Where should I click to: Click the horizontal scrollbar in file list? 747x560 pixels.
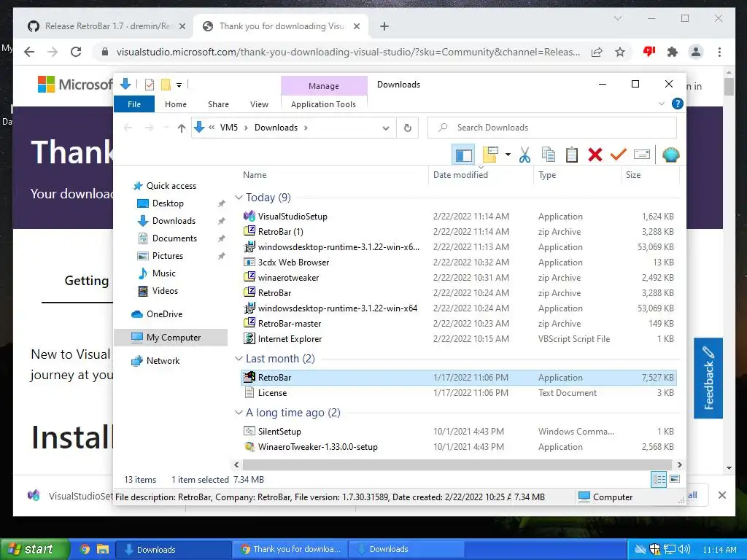pos(457,464)
